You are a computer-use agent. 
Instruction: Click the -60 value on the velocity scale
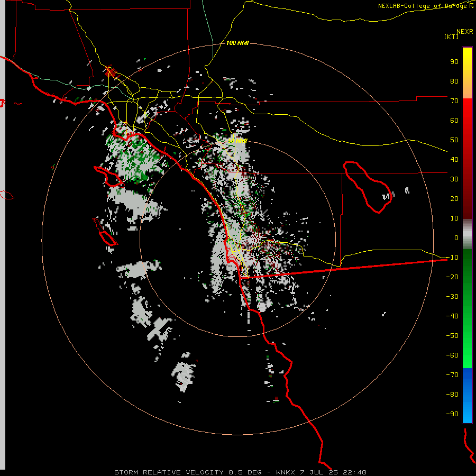452,355
